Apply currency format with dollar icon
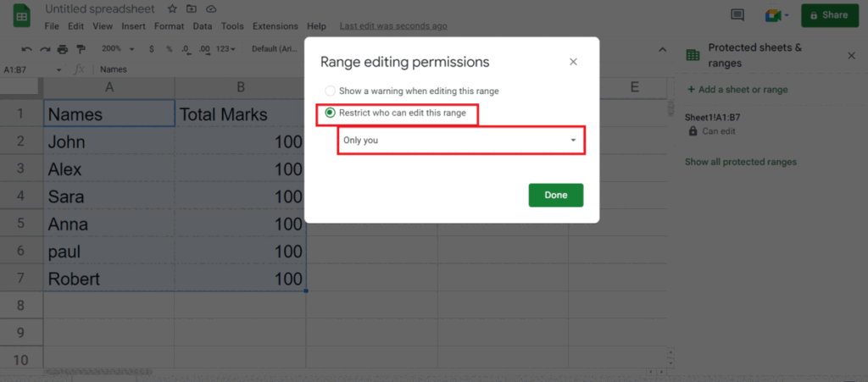868x382 pixels. [x=152, y=49]
